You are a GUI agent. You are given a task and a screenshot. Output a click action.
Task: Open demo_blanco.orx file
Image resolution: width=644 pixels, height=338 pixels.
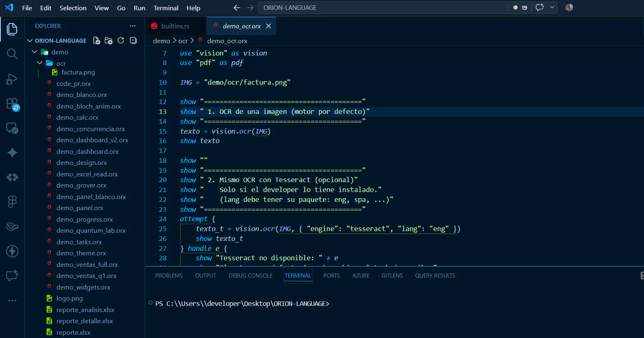(x=81, y=95)
